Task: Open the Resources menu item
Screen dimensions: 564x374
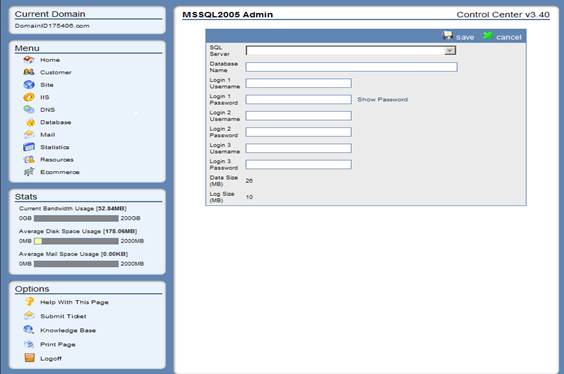Action: pos(57,160)
